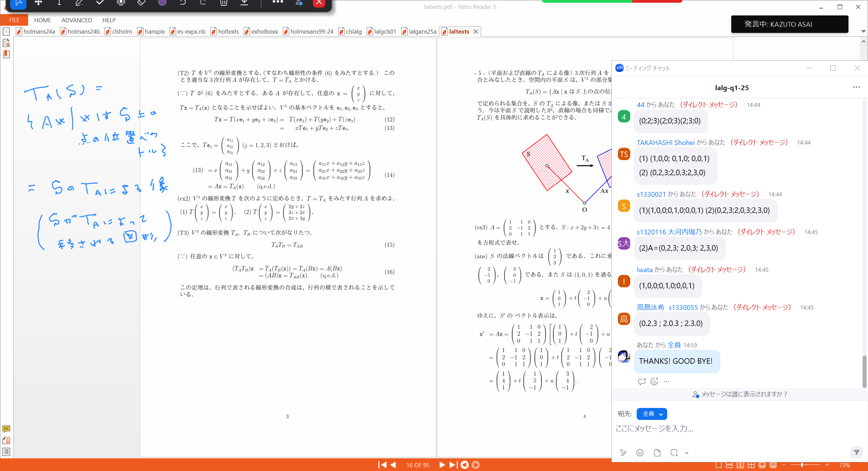Switch to the lalgans25a document tab
The height and width of the screenshot is (471, 868).
click(419, 32)
